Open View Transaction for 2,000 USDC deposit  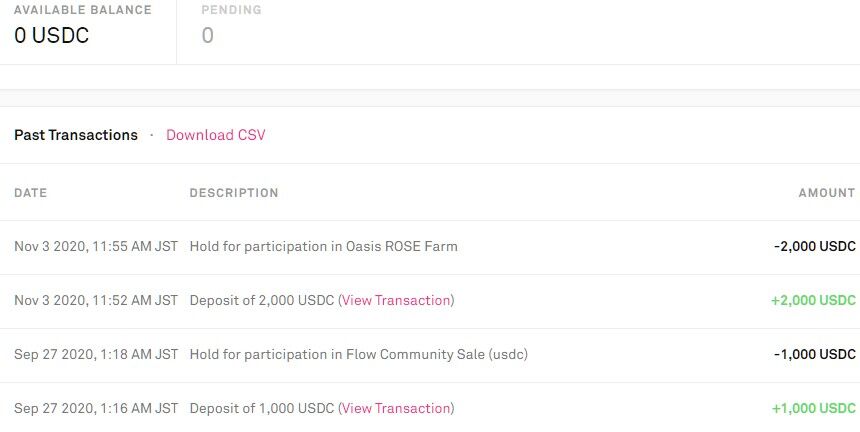coord(396,300)
